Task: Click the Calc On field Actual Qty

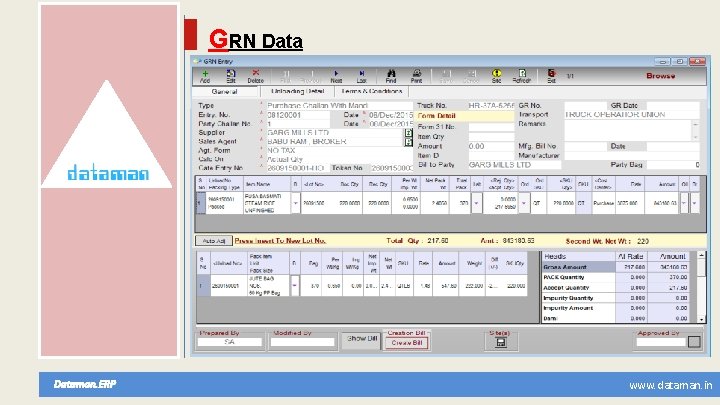Action: [339, 159]
